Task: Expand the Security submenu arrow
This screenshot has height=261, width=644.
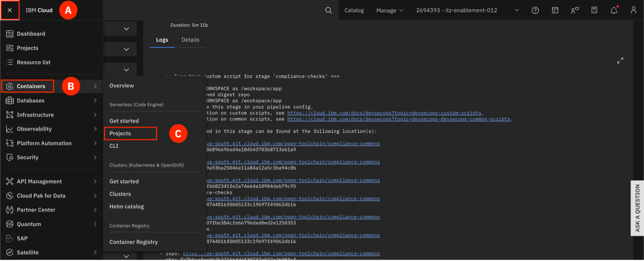Action: 95,157
